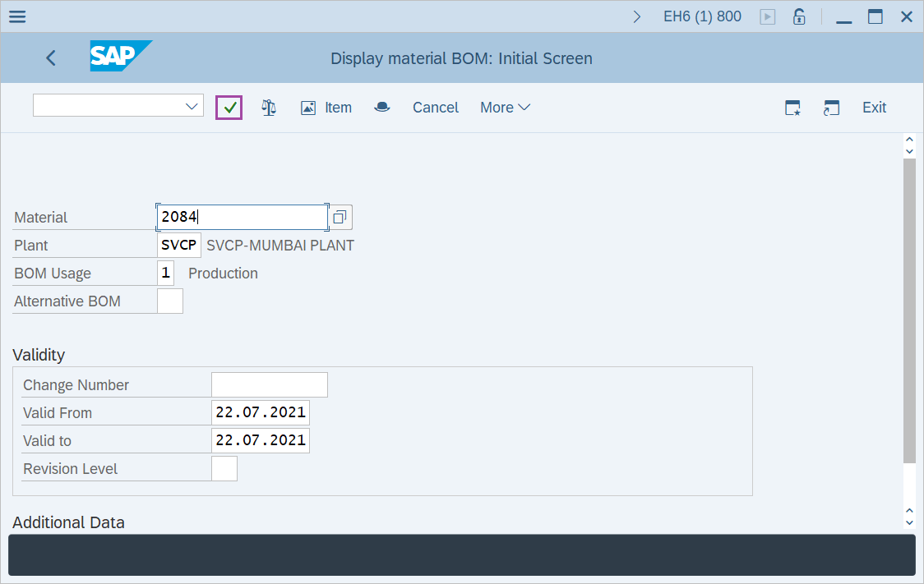924x584 pixels.
Task: Open multiple selection beside the Material field
Action: point(339,217)
